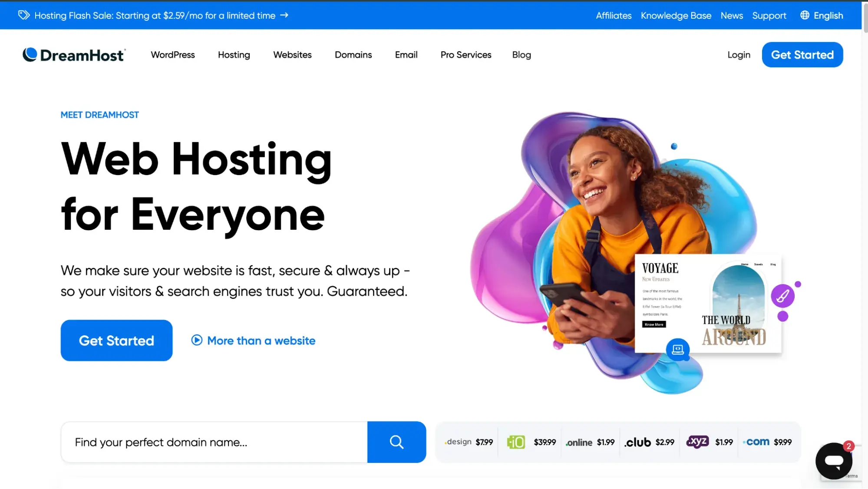Image resolution: width=868 pixels, height=489 pixels.
Task: Open the Domains menu item
Action: [x=353, y=55]
